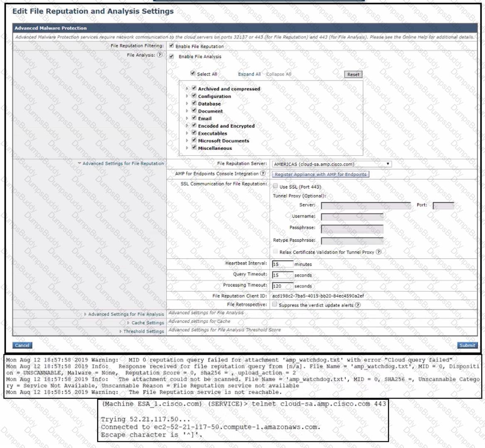Expand the Threshold Settings section

142,331
